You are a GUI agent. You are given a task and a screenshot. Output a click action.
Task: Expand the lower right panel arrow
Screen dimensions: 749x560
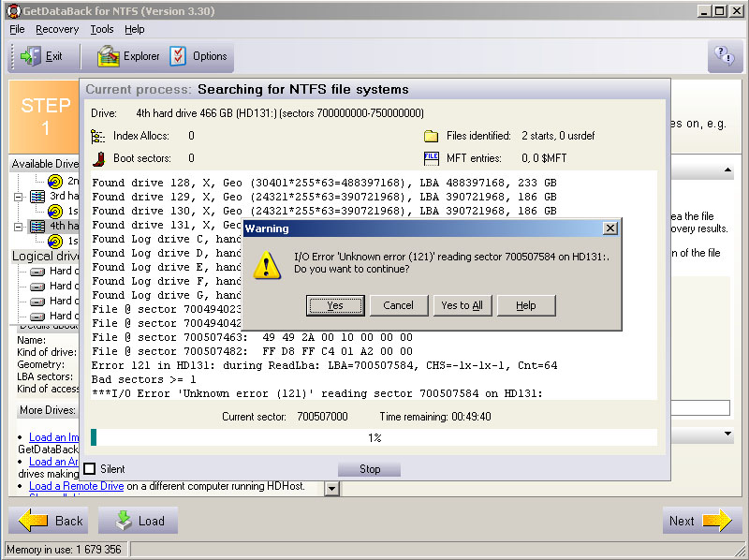point(727,434)
